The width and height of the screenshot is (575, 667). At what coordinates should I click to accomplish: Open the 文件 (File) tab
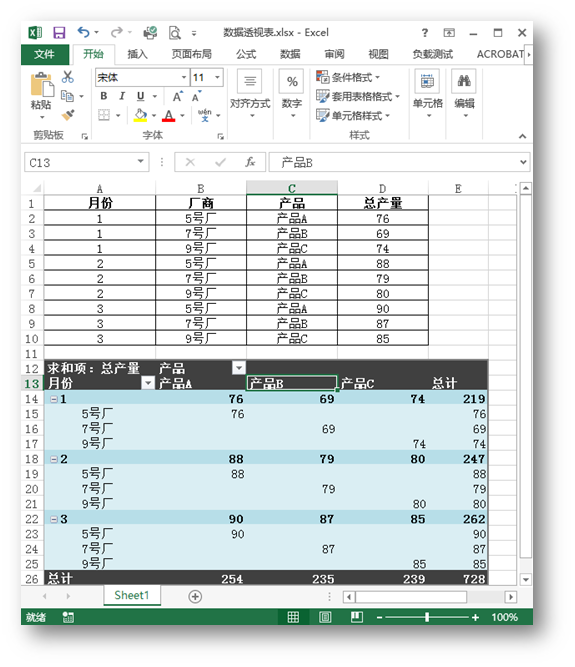click(44, 54)
